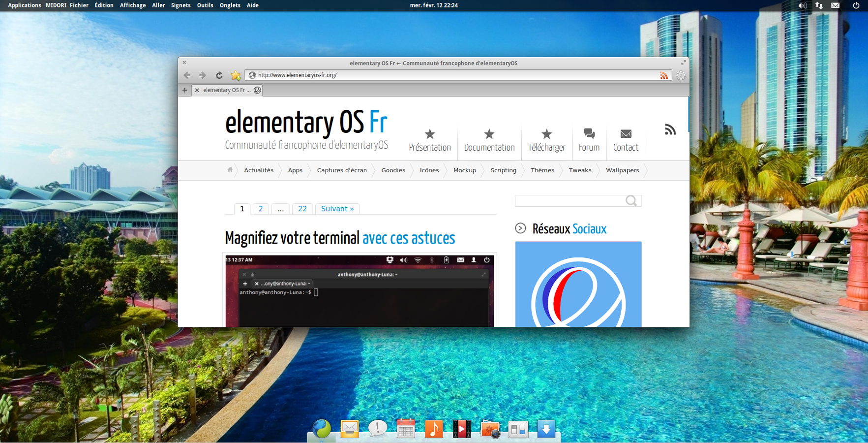Viewport: 868px width, 443px height.
Task: Click the globe icon in the URL field
Action: 252,75
